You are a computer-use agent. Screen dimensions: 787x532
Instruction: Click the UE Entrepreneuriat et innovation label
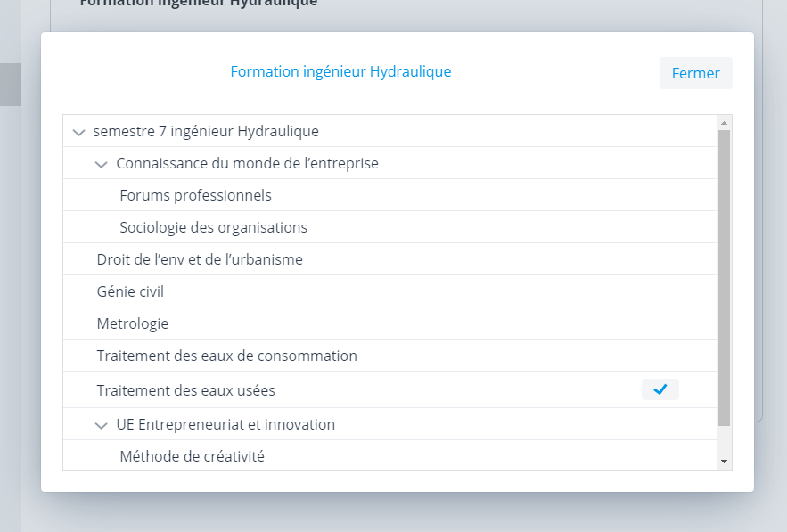tap(225, 424)
